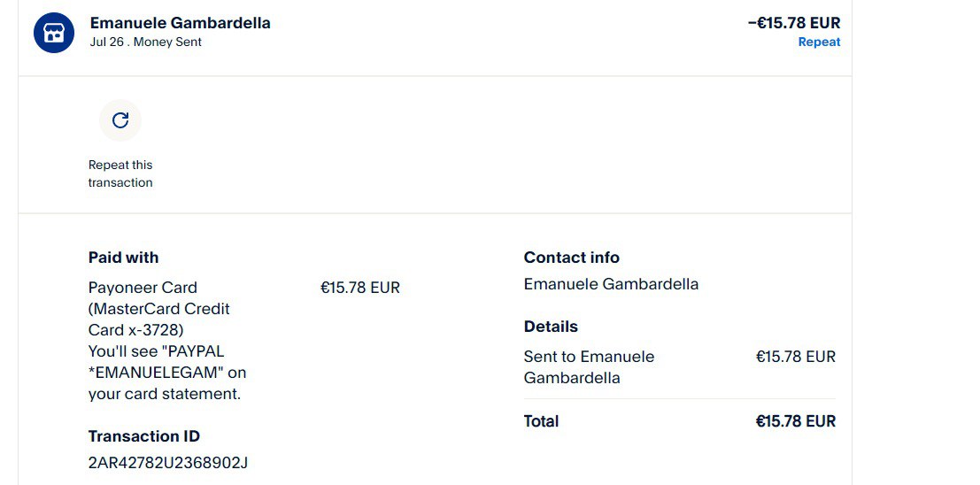Screen dimensions: 980x485
Task: Click the "Details" heading
Action: 551,327
